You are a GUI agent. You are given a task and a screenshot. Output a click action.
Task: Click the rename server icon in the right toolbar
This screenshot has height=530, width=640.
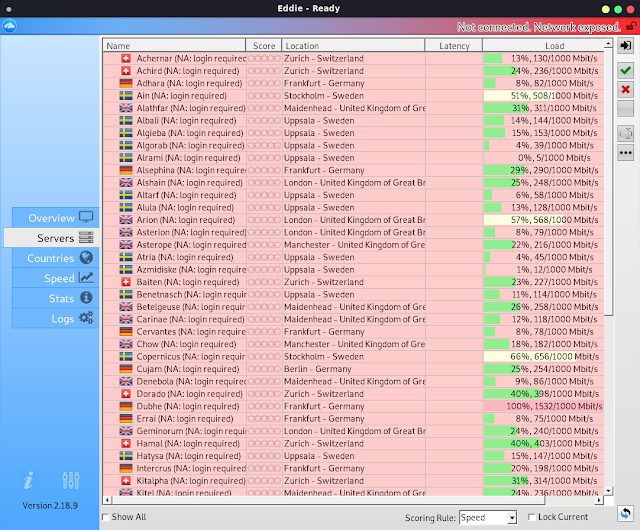pyautogui.click(x=625, y=133)
